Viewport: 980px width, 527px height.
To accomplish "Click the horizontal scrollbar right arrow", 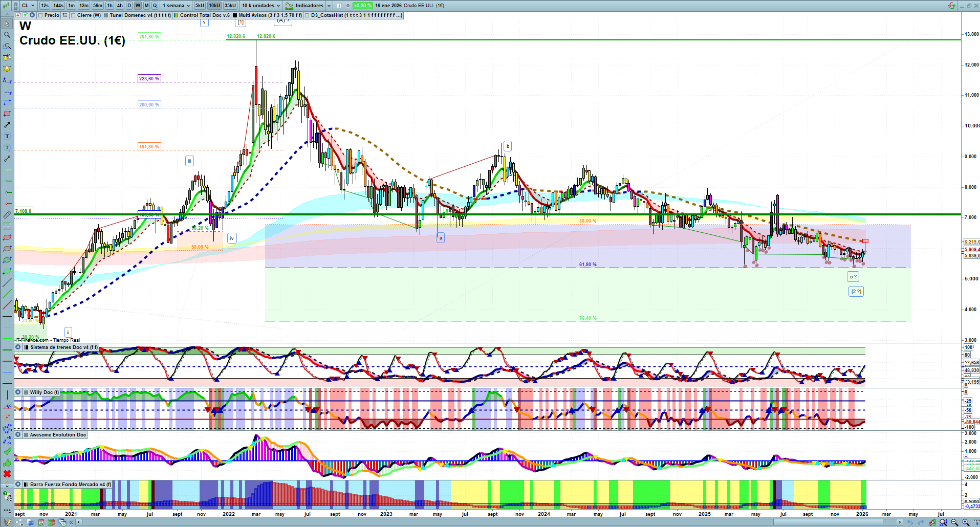I will (x=900, y=522).
